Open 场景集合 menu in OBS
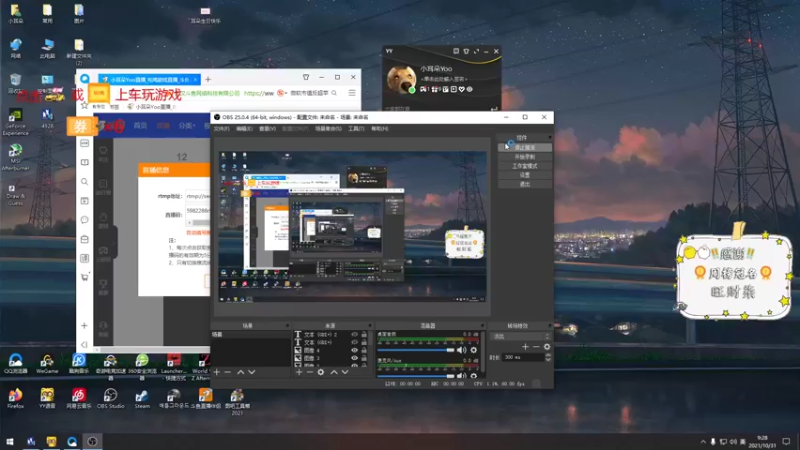This screenshot has height=450, width=800. point(328,129)
